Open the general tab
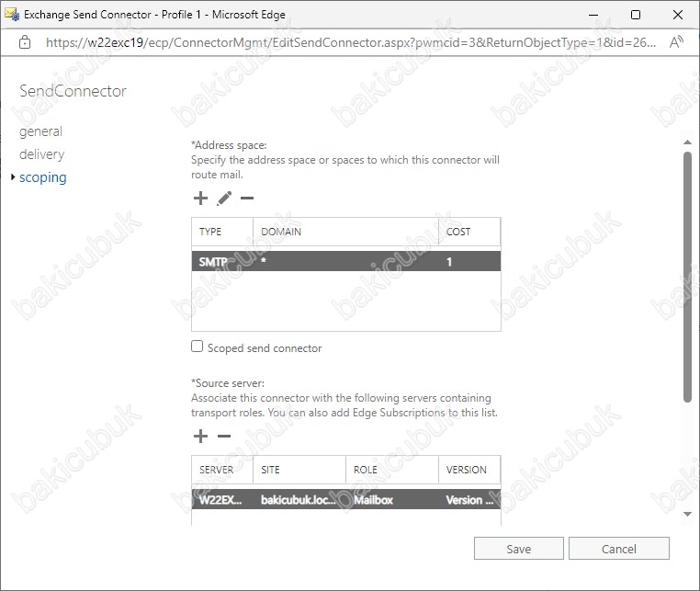700x591 pixels. [x=40, y=131]
